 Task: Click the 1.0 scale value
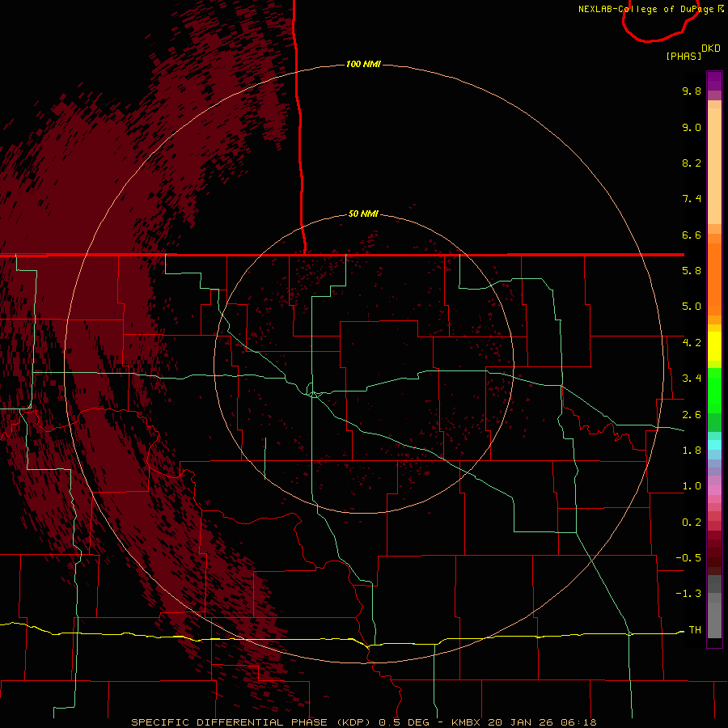click(x=692, y=486)
